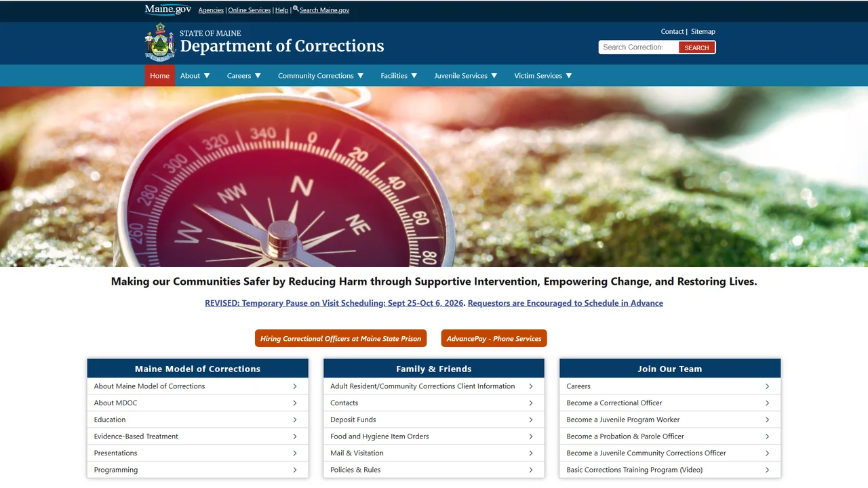Open About Maine Model of Corrections

click(198, 386)
